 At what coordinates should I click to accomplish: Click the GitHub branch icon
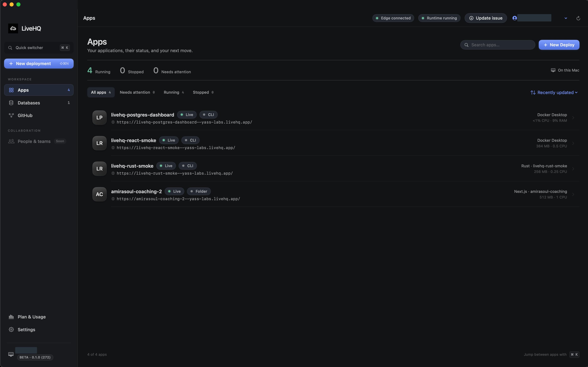[11, 115]
